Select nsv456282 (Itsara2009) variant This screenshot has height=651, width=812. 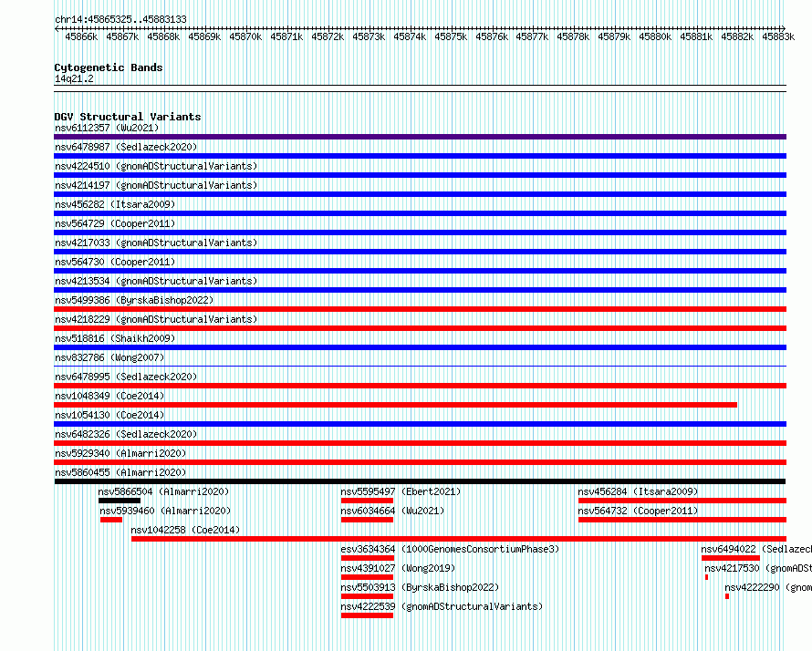(x=115, y=204)
